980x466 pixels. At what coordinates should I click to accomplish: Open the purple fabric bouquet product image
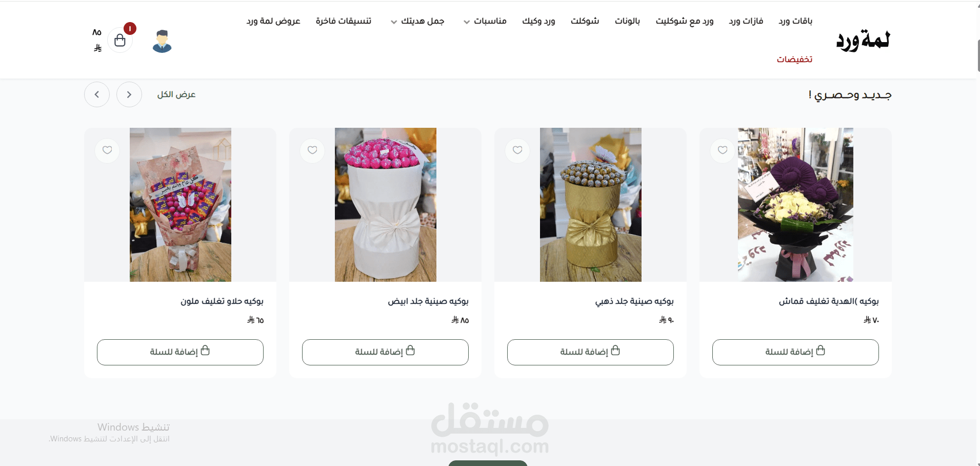(x=795, y=205)
